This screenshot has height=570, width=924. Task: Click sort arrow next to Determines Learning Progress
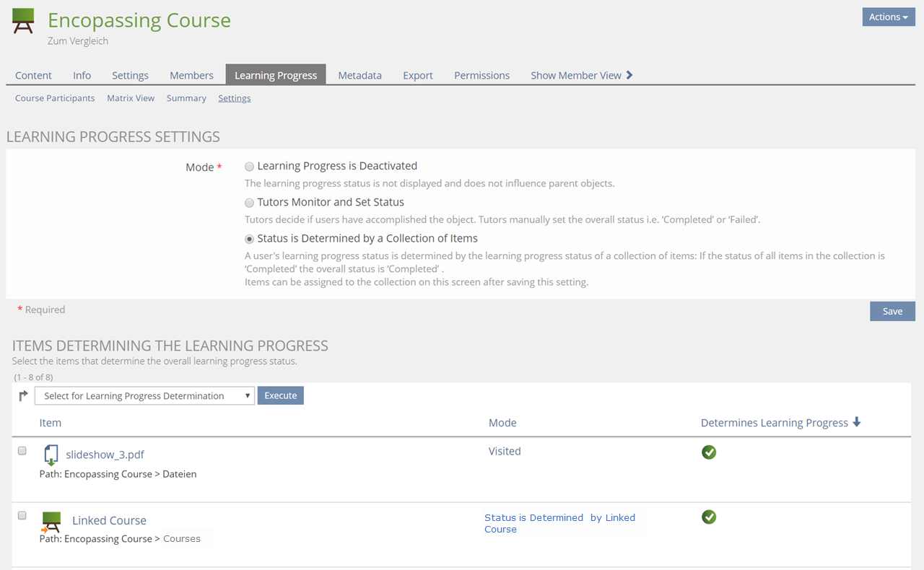857,422
